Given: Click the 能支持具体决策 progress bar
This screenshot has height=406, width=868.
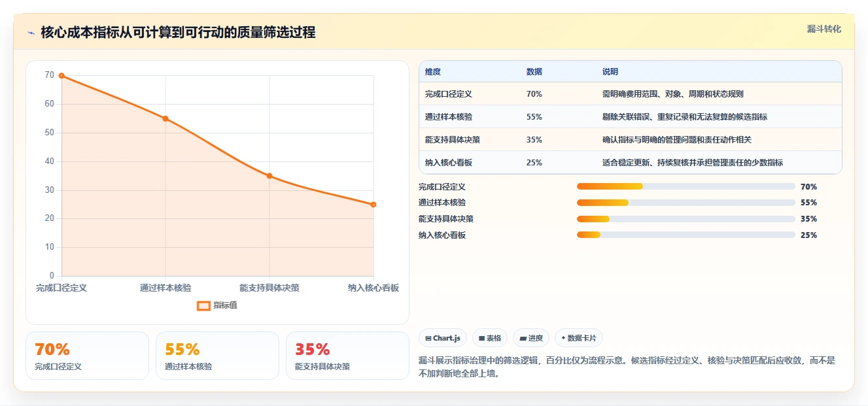Looking at the screenshot, I should click(686, 219).
